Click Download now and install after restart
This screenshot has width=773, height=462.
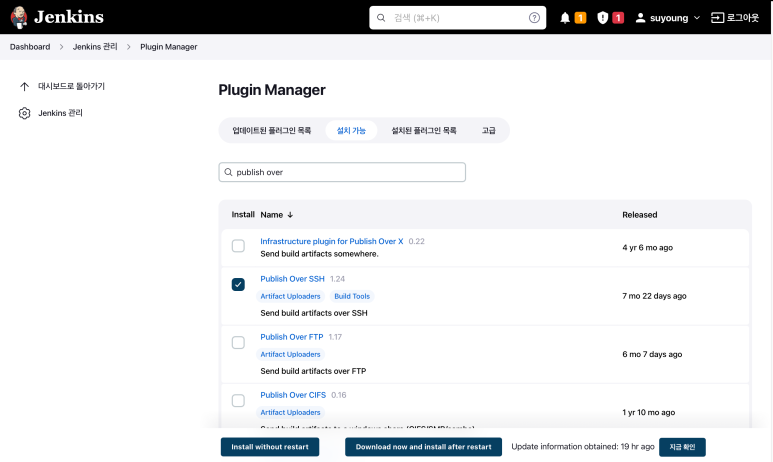point(423,447)
